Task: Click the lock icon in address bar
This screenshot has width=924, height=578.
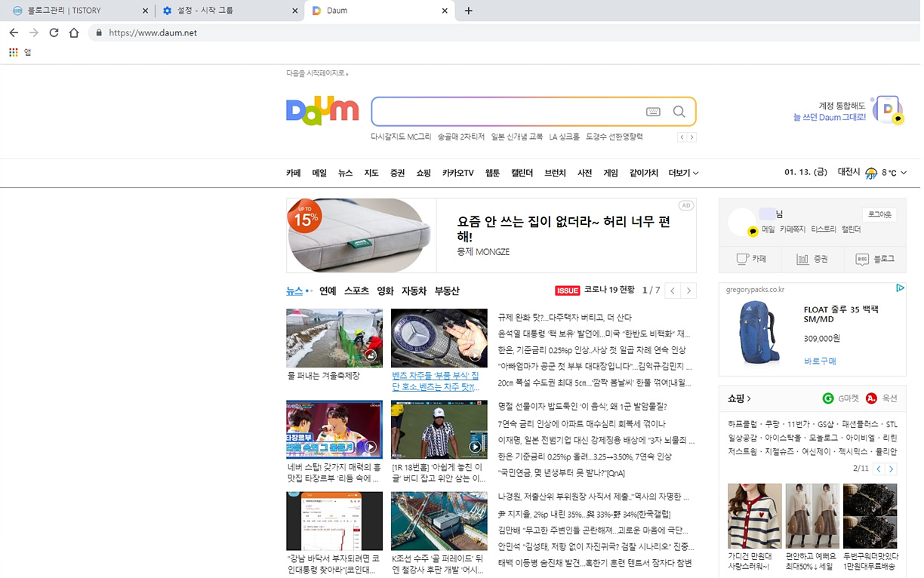Action: [98, 33]
